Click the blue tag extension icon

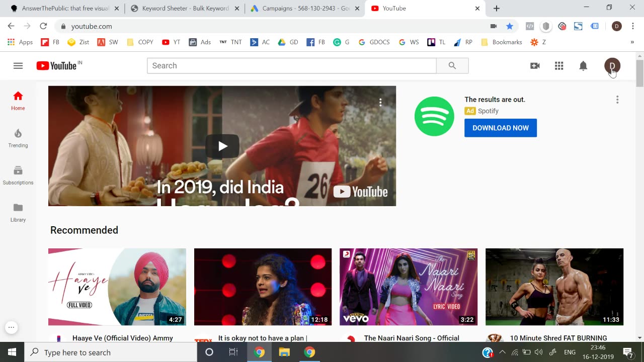(x=594, y=26)
